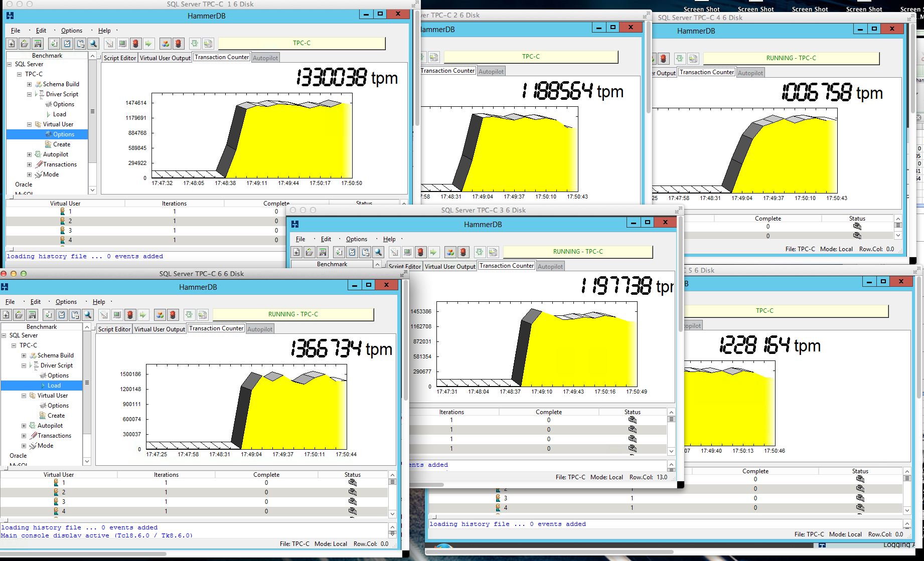This screenshot has width=924, height=561.
Task: Select Oracle entry in TPC-C 6 benchmark tree
Action: 18,456
